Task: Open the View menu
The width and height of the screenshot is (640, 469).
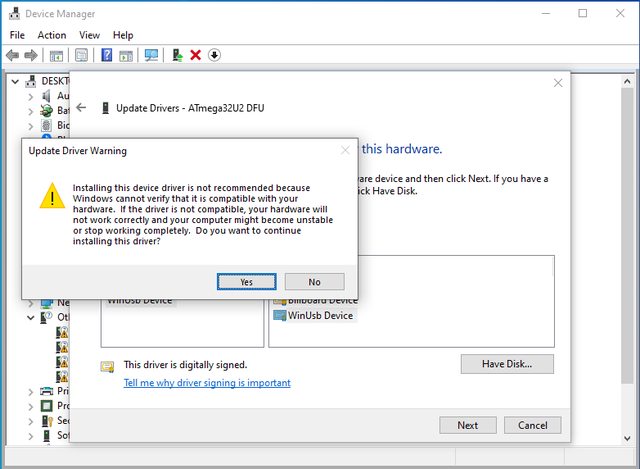Action: coord(89,35)
